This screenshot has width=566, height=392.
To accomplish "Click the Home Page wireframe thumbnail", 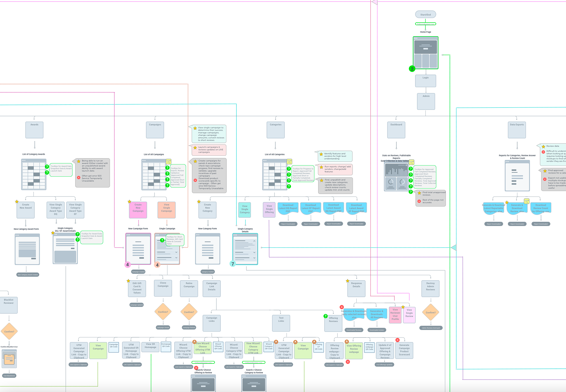I will click(425, 53).
